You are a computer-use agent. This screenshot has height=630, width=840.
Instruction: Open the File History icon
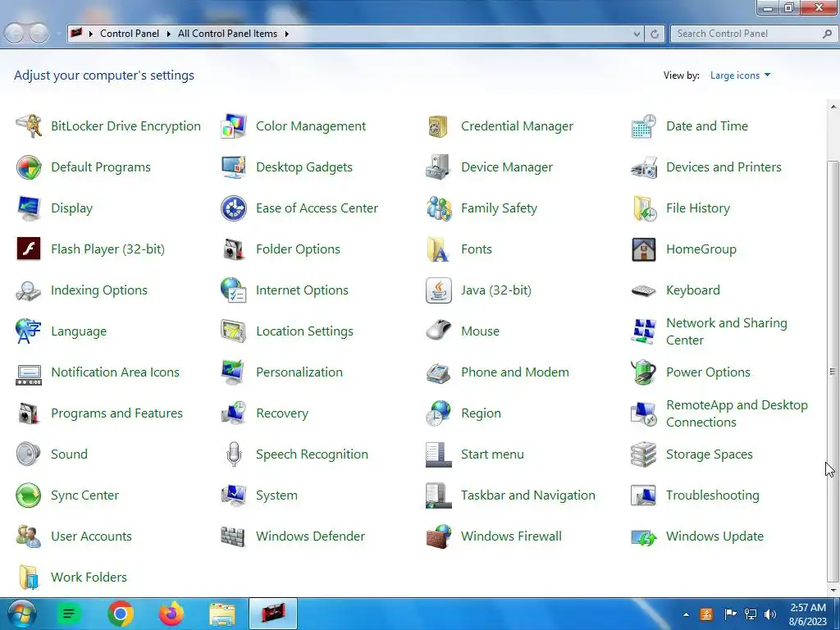[x=643, y=208]
